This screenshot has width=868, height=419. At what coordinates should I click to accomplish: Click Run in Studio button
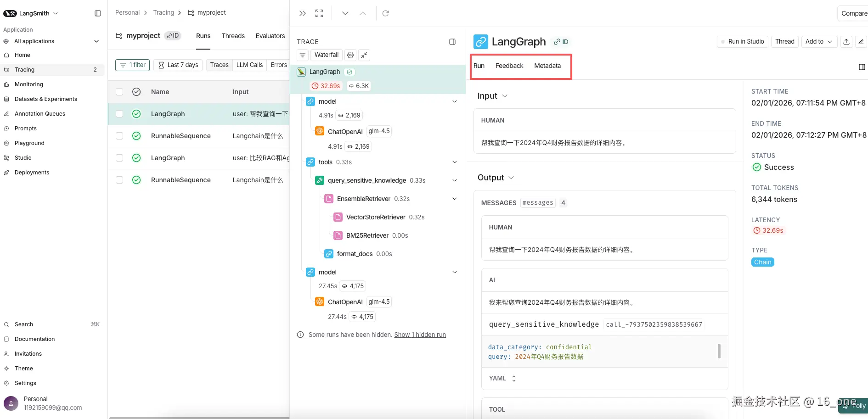pos(742,42)
